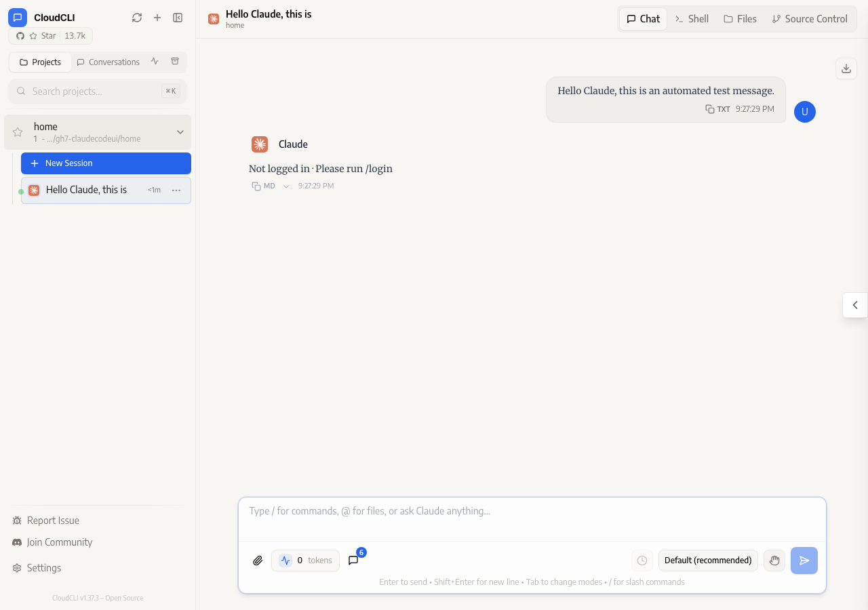Image resolution: width=868 pixels, height=610 pixels.
Task: Favorite the home project with star
Action: [18, 132]
